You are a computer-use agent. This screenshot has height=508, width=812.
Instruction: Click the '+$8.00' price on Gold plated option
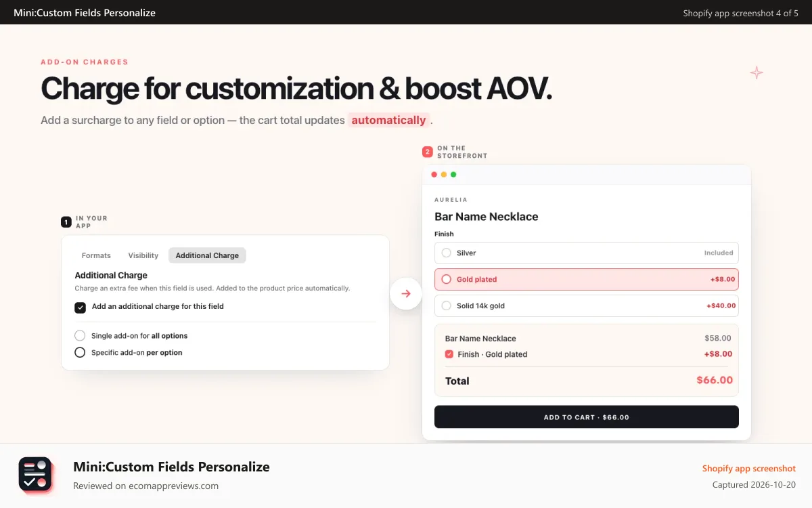(x=723, y=279)
